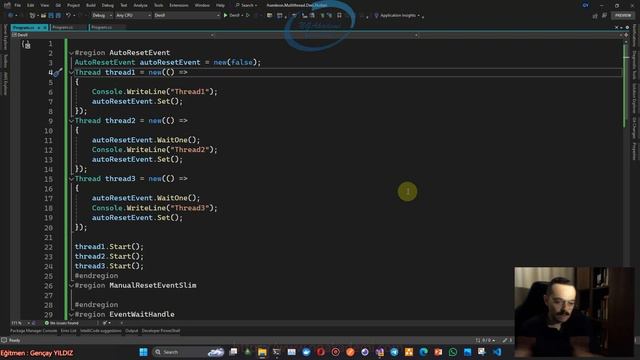Click Start Without Debugging outline play icon
Image resolution: width=640 pixels, height=360 pixels.
248,16
